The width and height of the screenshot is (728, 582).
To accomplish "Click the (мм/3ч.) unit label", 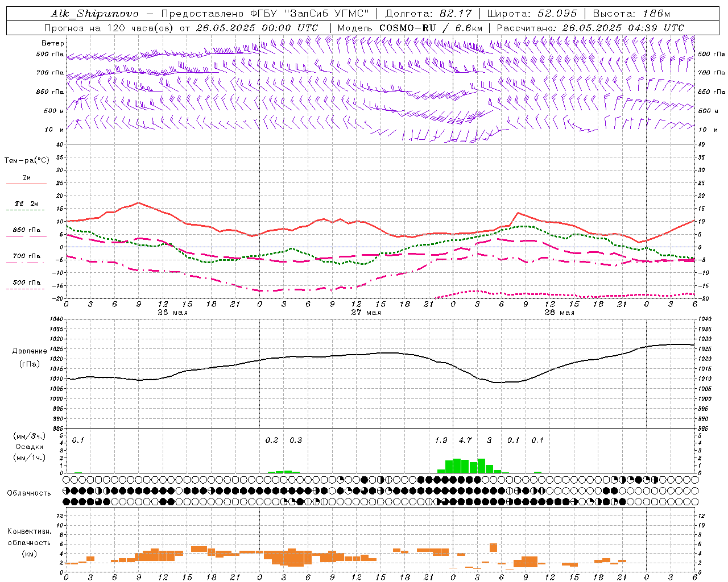I will (30, 436).
